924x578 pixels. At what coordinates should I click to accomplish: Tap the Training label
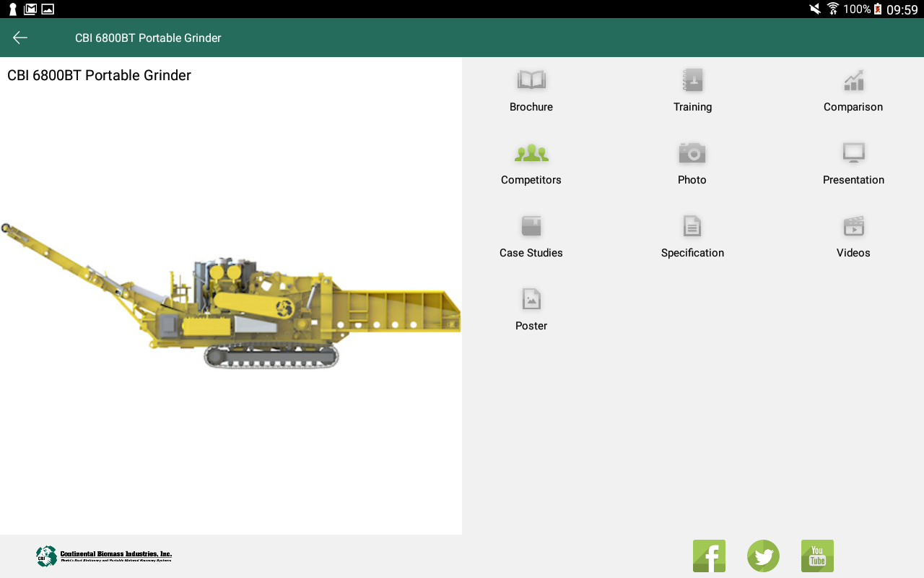pyautogui.click(x=693, y=107)
